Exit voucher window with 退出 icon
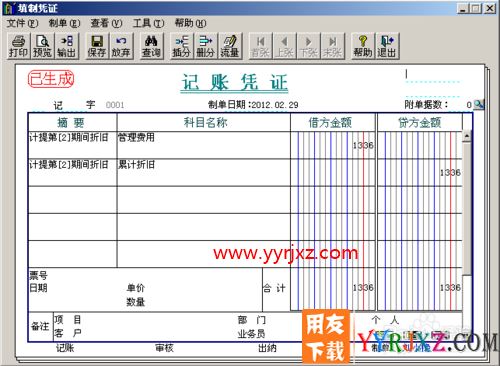Screen dimensions: 500x366 pyautogui.click(x=387, y=46)
